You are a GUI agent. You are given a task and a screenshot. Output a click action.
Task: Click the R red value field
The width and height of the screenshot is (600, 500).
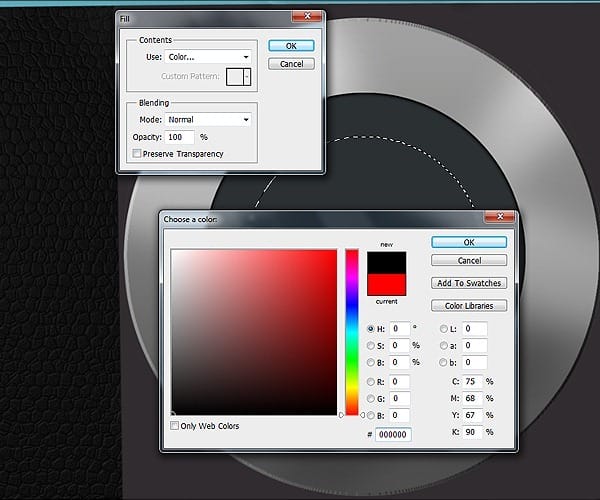399,381
